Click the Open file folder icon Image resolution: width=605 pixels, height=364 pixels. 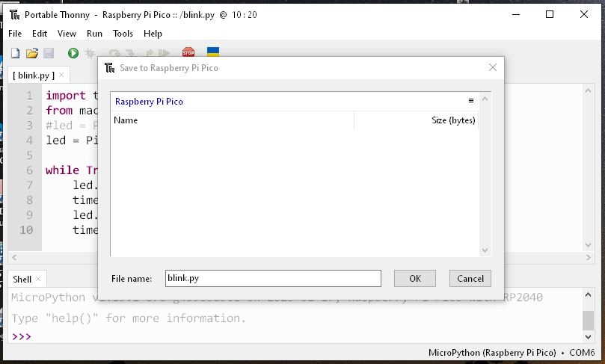click(x=31, y=53)
